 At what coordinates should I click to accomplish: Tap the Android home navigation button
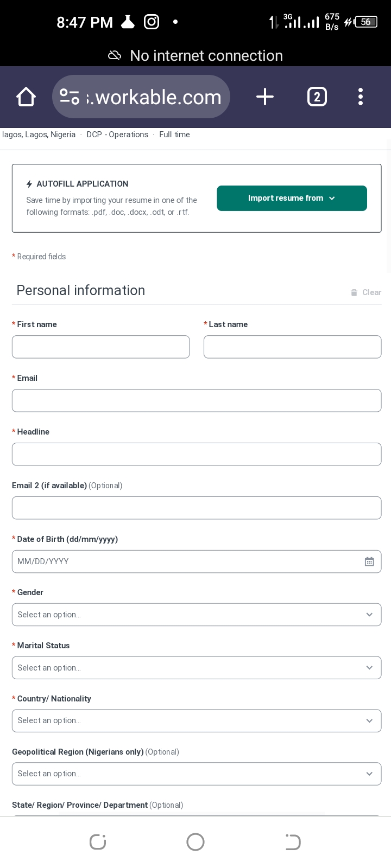(195, 842)
